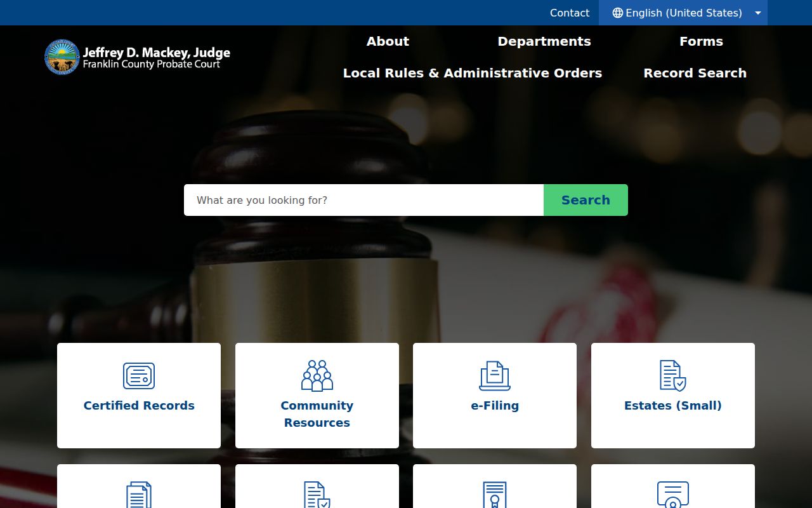Open the Certified Records icon tile

(139, 376)
